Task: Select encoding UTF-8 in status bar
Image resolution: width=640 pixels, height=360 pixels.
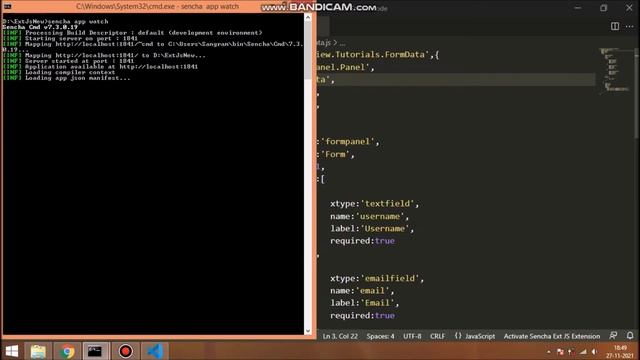Action: coord(412,336)
